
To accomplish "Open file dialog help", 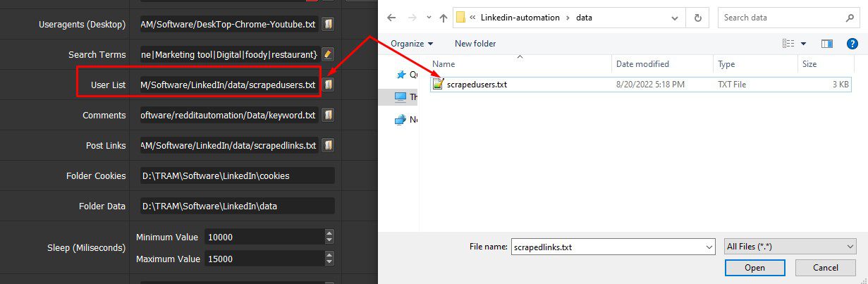I will point(851,44).
